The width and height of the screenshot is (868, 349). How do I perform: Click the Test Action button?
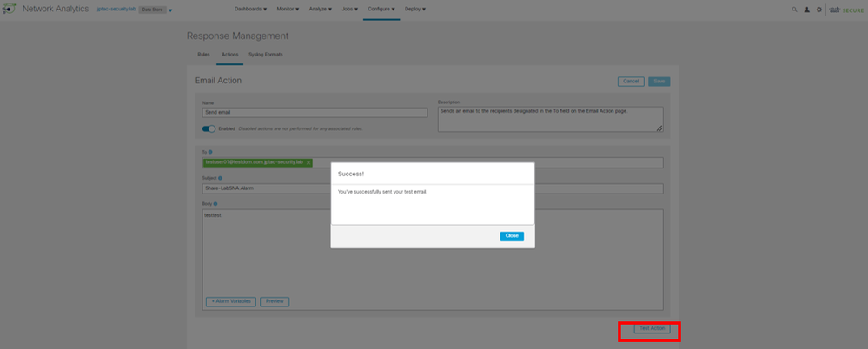tap(653, 328)
